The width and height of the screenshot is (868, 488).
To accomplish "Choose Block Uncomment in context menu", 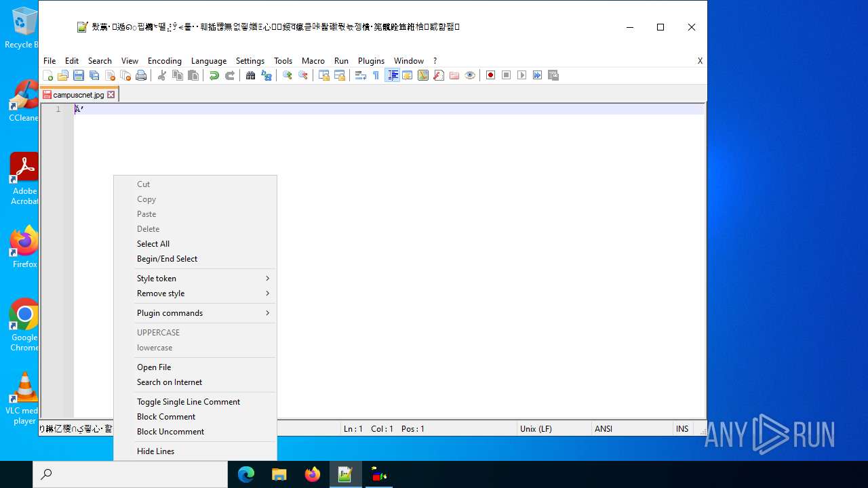I will (195, 432).
